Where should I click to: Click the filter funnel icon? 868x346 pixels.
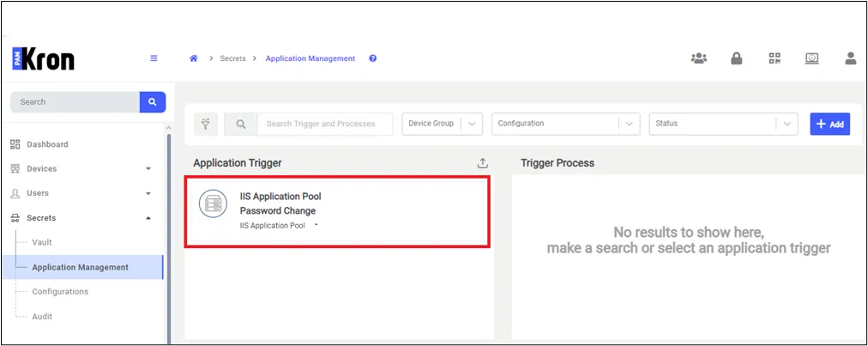click(x=206, y=124)
